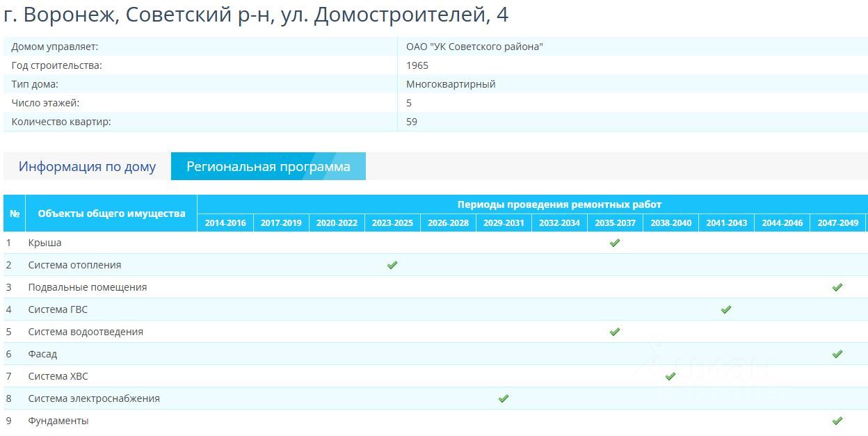
Task: Select the Система ГВС row label
Action: (58, 309)
